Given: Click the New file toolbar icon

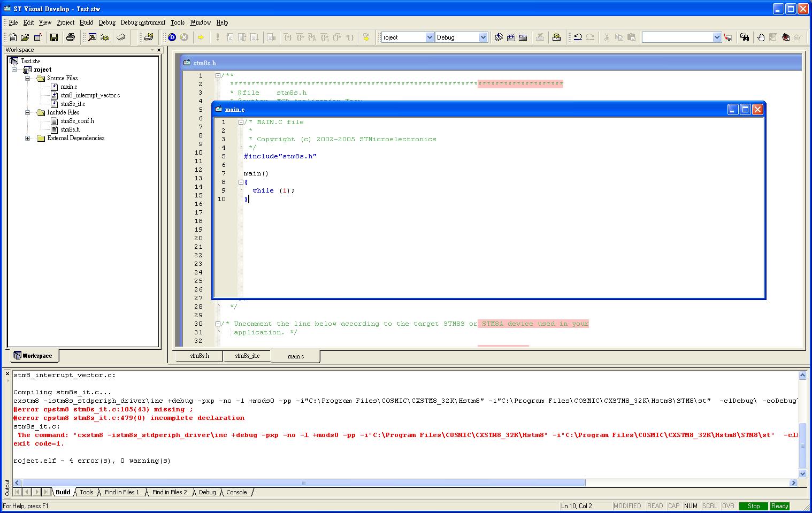Looking at the screenshot, I should [x=13, y=37].
